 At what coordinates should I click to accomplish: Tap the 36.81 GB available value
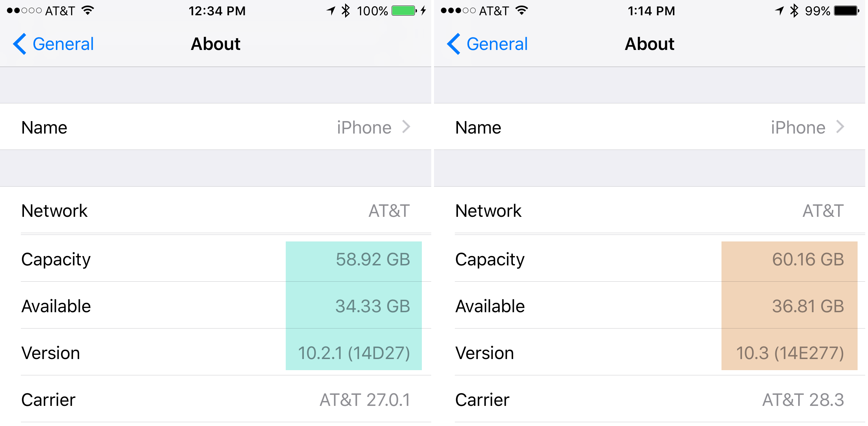(808, 306)
